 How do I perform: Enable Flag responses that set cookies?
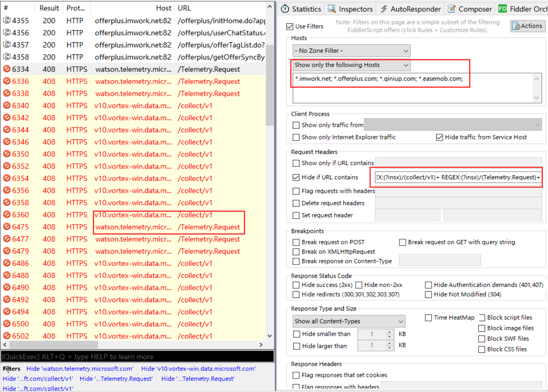tap(296, 375)
